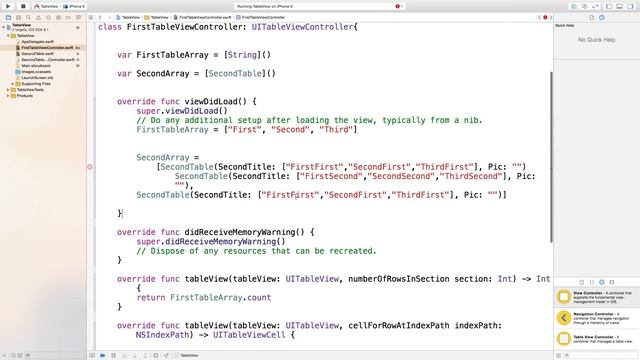Click the FirstTableViewController.swift breadcrumb

coord(202,18)
